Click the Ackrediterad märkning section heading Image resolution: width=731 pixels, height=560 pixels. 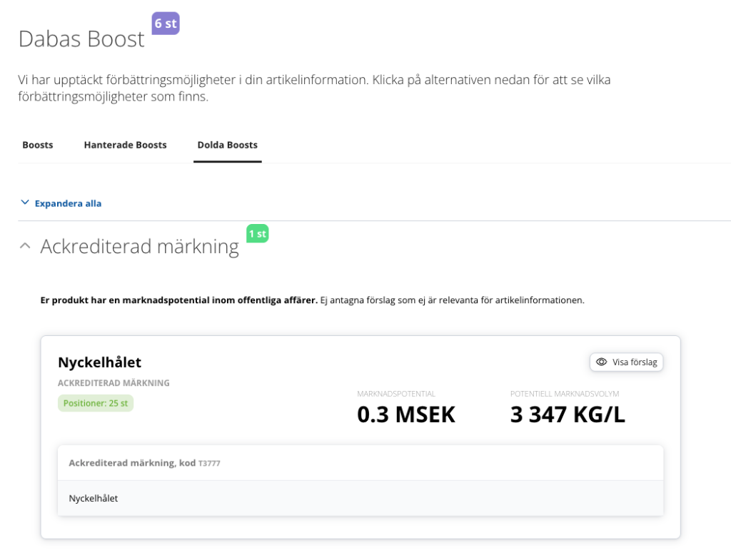pyautogui.click(x=140, y=246)
